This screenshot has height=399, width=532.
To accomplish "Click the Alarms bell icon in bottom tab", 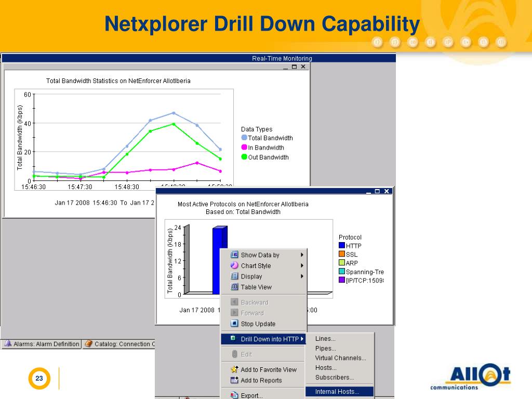I will pyautogui.click(x=7, y=343).
